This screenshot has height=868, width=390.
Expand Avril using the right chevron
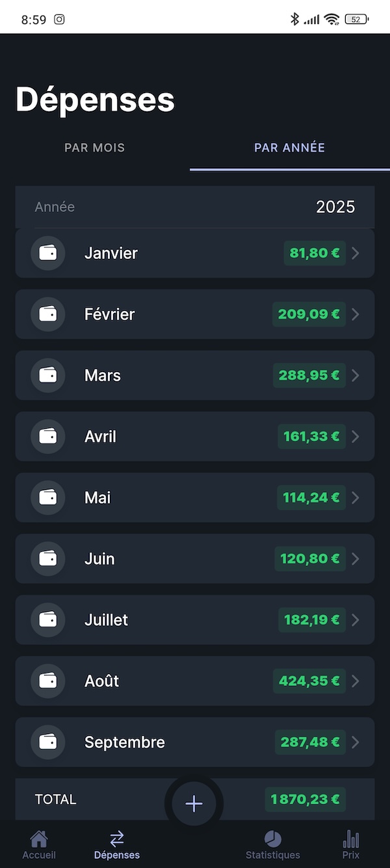pos(355,437)
